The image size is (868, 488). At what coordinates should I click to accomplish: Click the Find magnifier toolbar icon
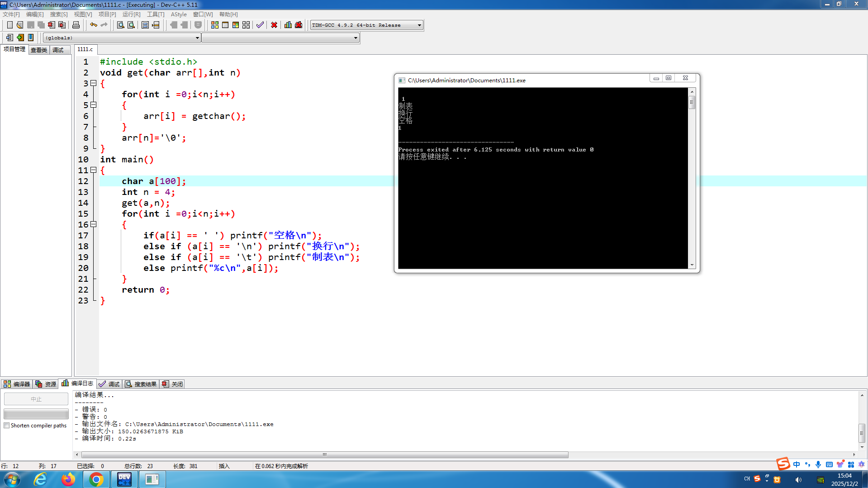pos(121,25)
